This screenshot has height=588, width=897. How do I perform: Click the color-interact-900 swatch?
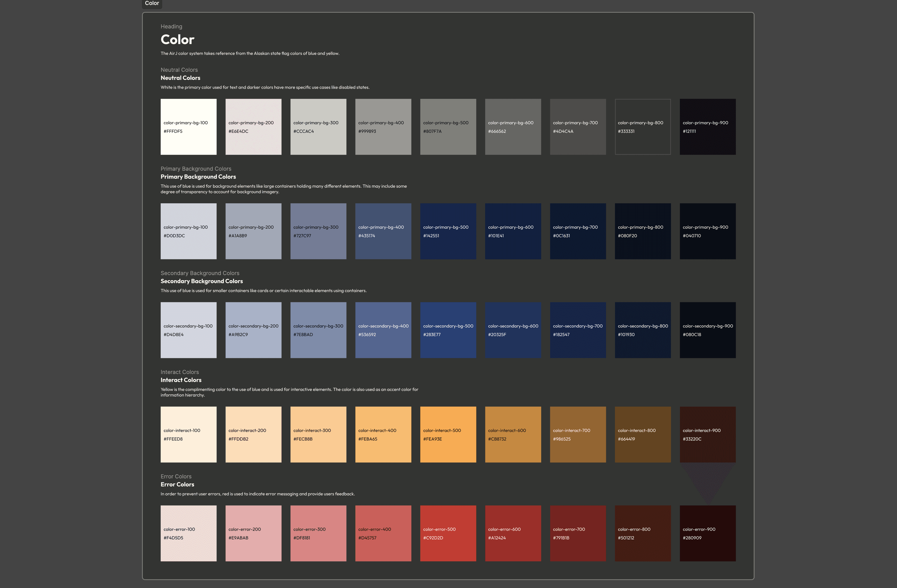pyautogui.click(x=707, y=435)
